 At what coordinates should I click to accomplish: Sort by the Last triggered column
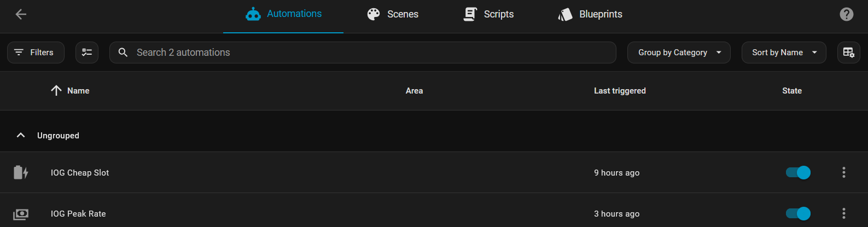click(620, 91)
